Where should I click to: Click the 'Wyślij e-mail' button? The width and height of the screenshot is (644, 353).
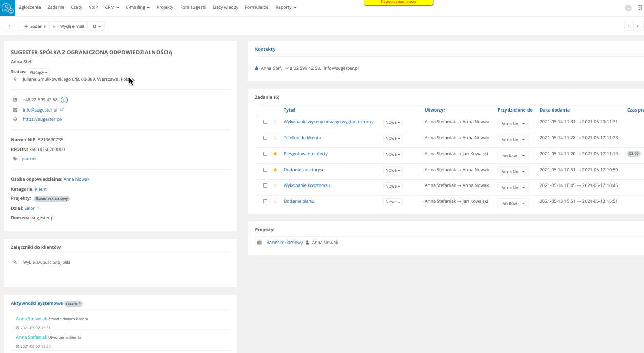coord(69,26)
